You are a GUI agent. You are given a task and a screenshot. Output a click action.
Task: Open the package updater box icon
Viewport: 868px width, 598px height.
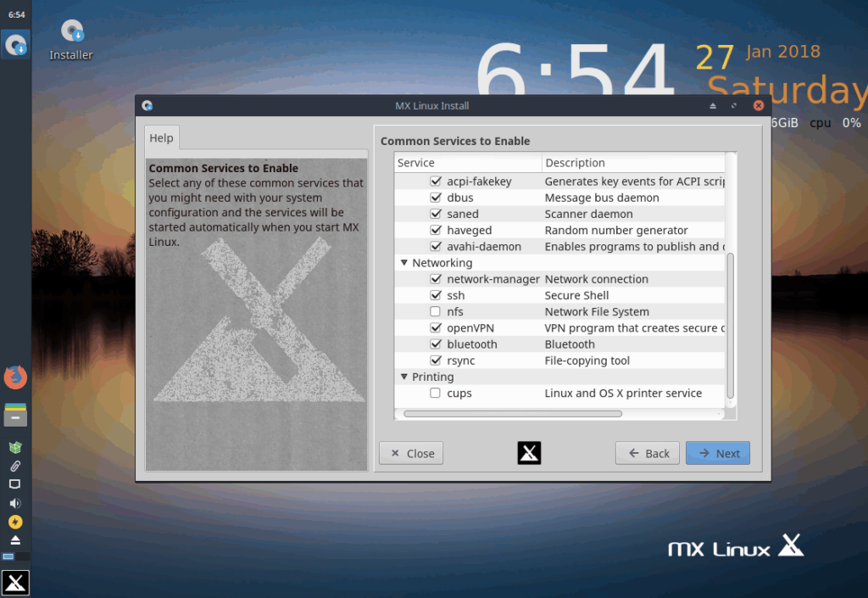(x=15, y=447)
